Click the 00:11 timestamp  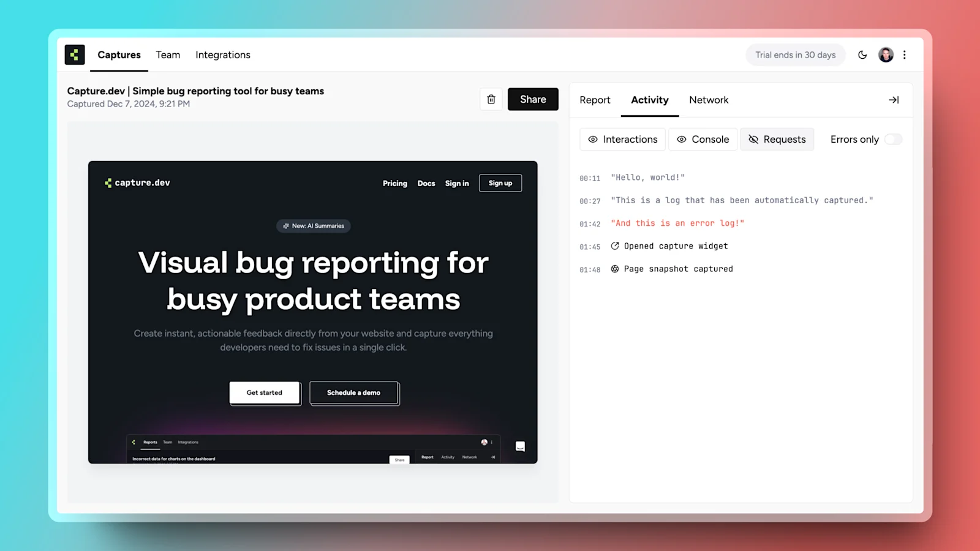590,178
